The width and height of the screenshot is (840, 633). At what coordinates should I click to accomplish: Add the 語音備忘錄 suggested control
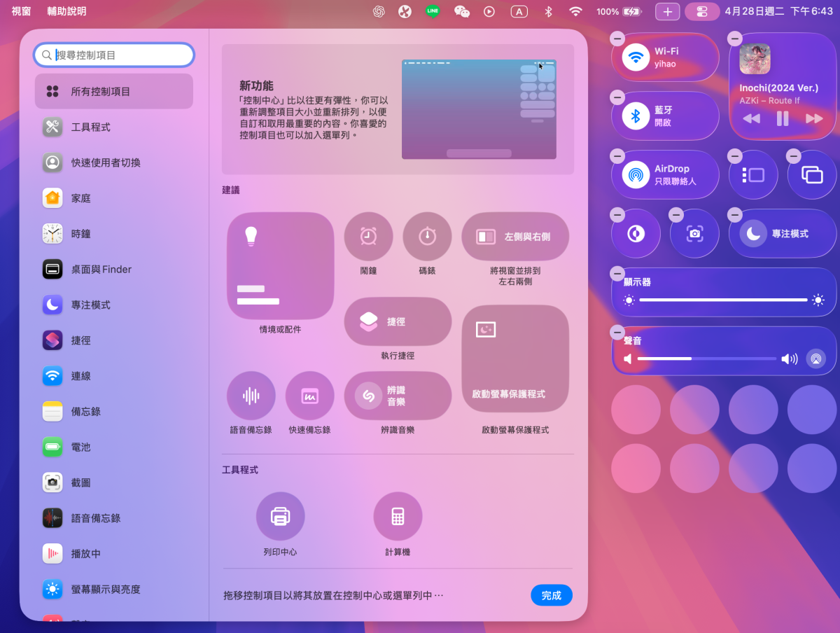[251, 396]
